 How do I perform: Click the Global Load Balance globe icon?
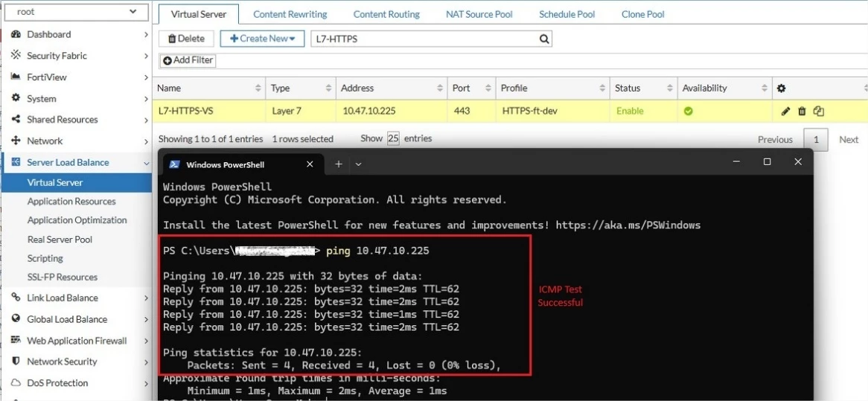tap(16, 319)
